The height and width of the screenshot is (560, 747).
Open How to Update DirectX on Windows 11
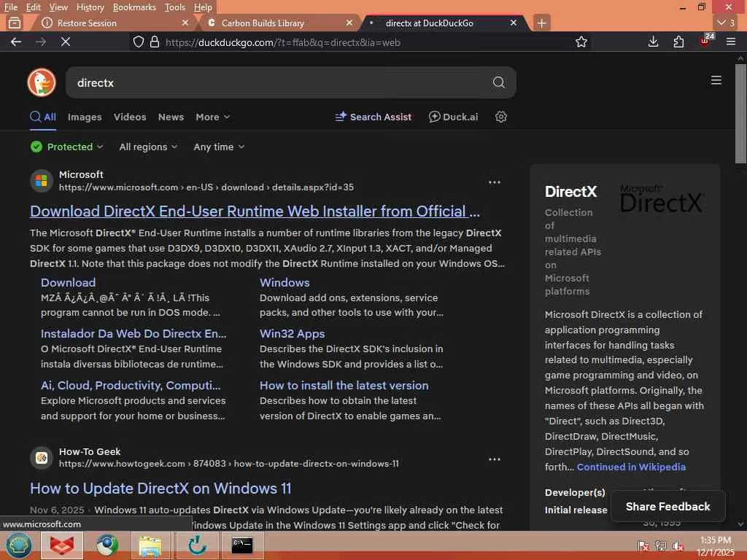click(x=160, y=488)
